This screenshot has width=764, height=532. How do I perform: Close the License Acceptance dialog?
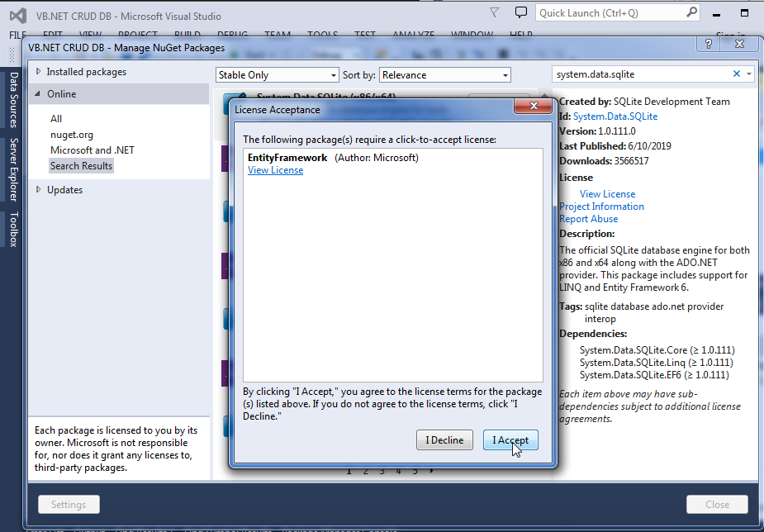point(534,106)
